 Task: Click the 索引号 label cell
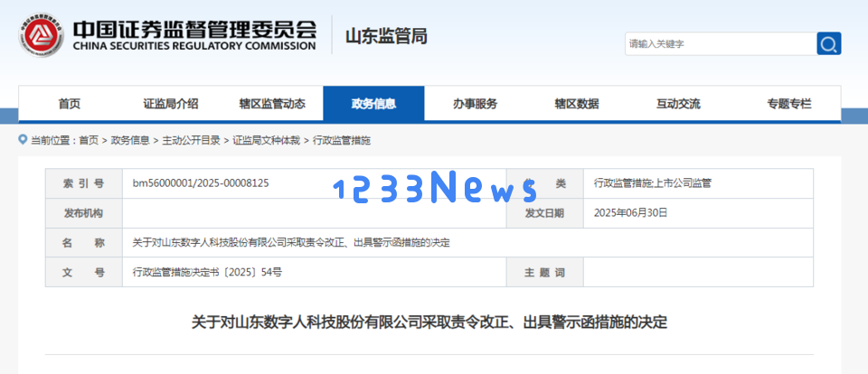pyautogui.click(x=83, y=183)
